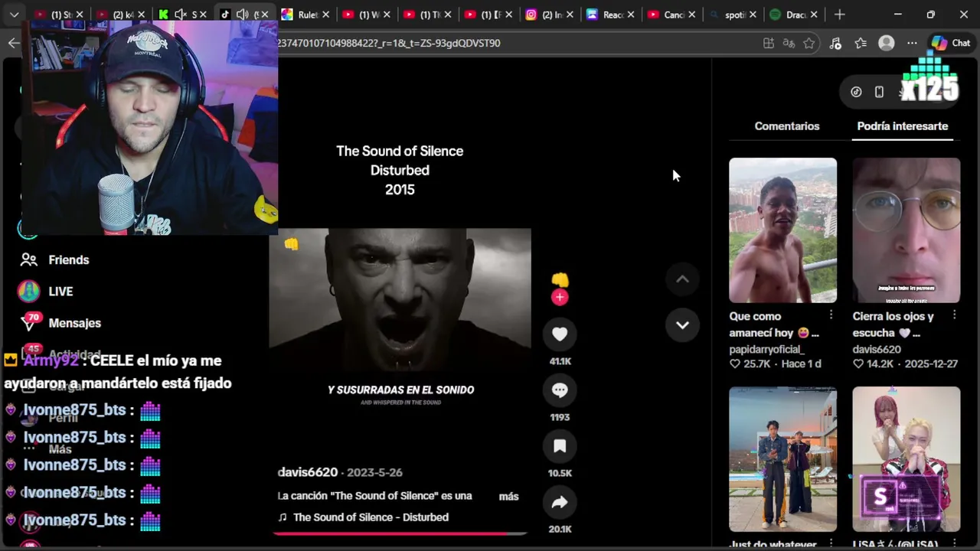The width and height of the screenshot is (980, 551).
Task: Visit davis6620 profile under the recommended video
Action: (877, 349)
